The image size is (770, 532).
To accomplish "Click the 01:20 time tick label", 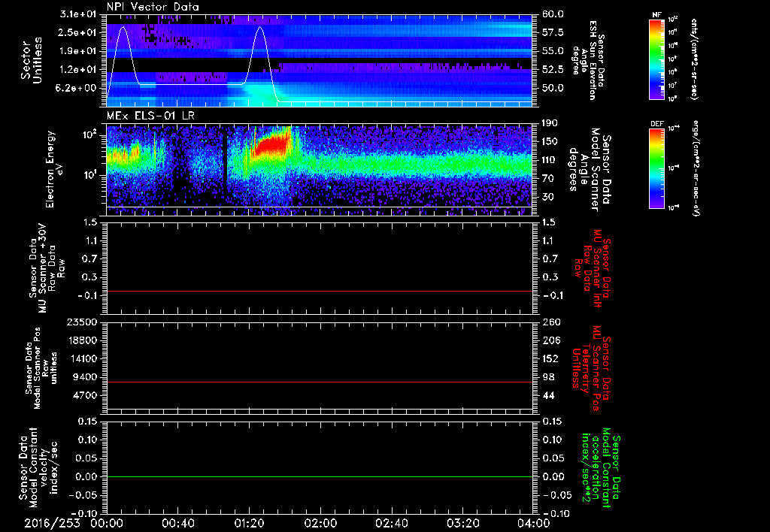I will pyautogui.click(x=249, y=523).
